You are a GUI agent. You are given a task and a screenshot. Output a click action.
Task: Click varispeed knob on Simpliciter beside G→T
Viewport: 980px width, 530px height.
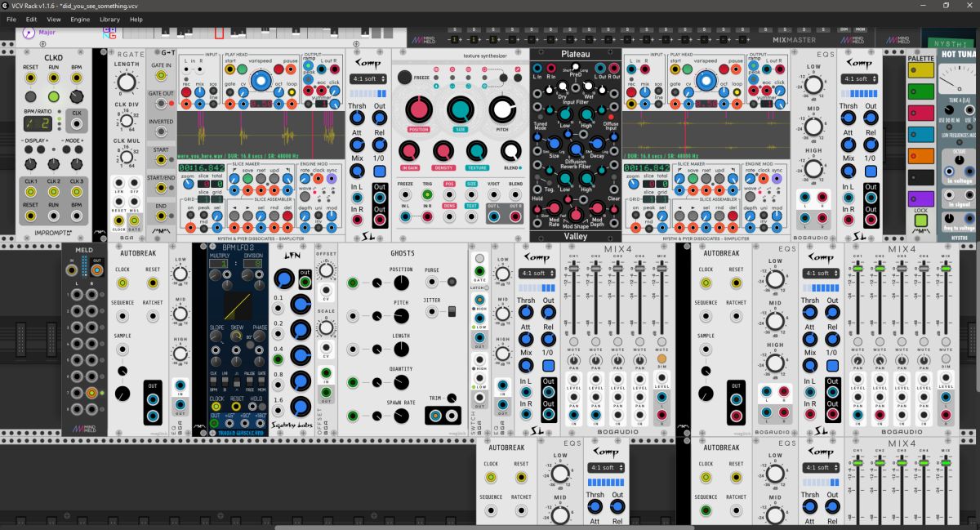[261, 81]
